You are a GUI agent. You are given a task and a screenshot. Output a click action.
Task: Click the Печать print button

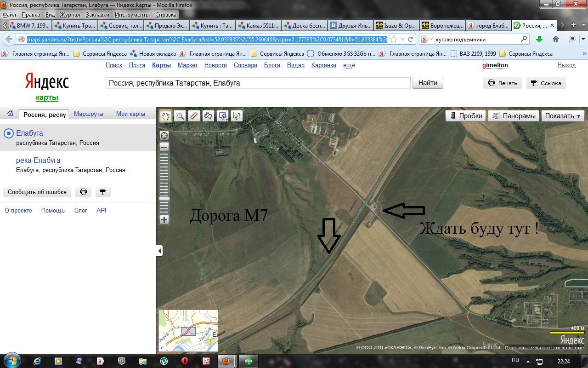tap(503, 83)
